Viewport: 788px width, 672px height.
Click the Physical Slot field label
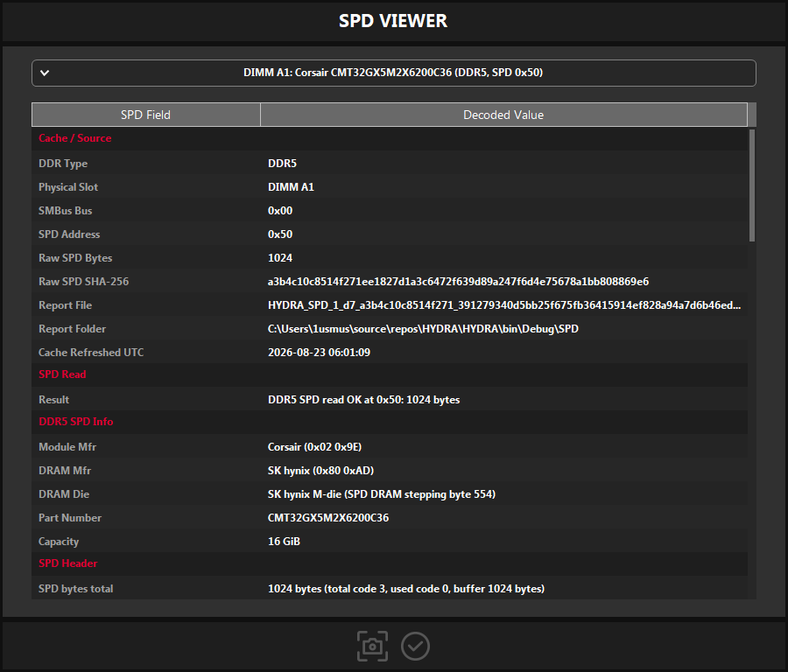(x=68, y=187)
